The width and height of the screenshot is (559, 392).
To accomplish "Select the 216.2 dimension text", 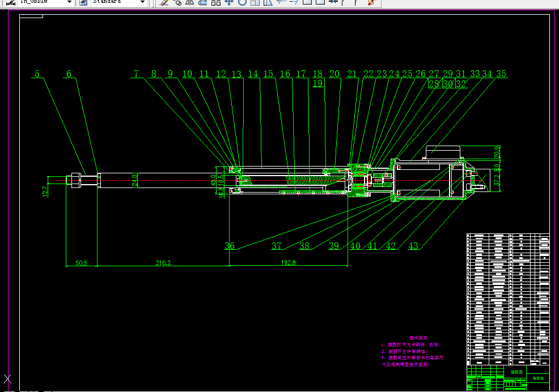I will tap(163, 263).
